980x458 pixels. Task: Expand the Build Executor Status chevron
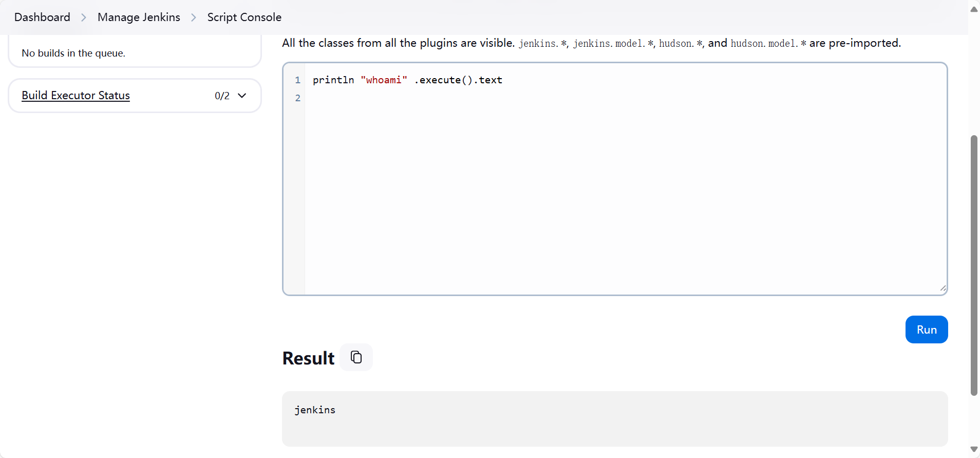pyautogui.click(x=242, y=96)
